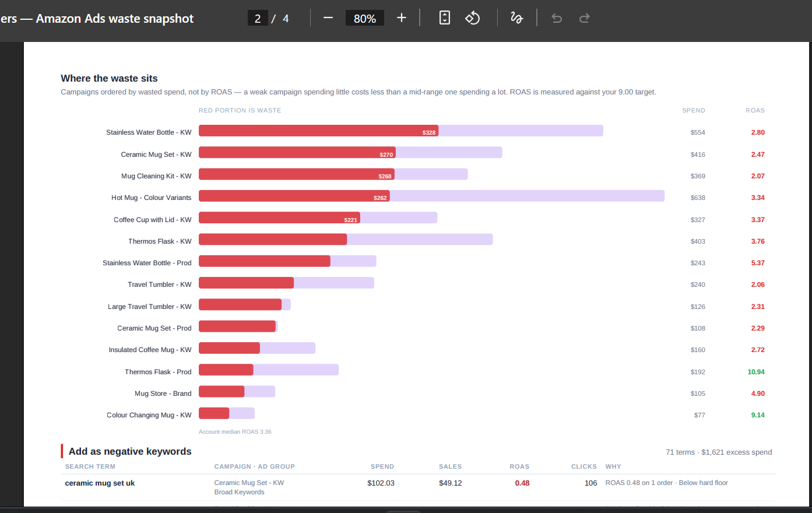The image size is (812, 513).
Task: Select the Where the waste sits heading
Action: [109, 78]
